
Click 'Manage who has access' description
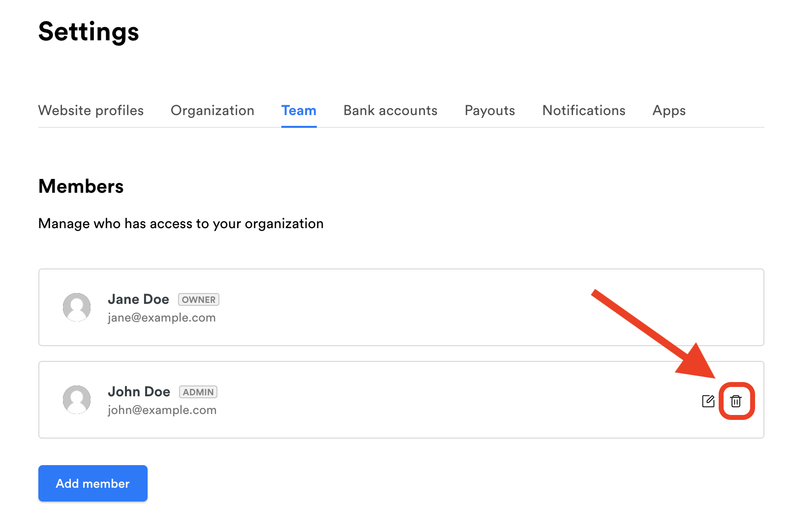(x=181, y=224)
